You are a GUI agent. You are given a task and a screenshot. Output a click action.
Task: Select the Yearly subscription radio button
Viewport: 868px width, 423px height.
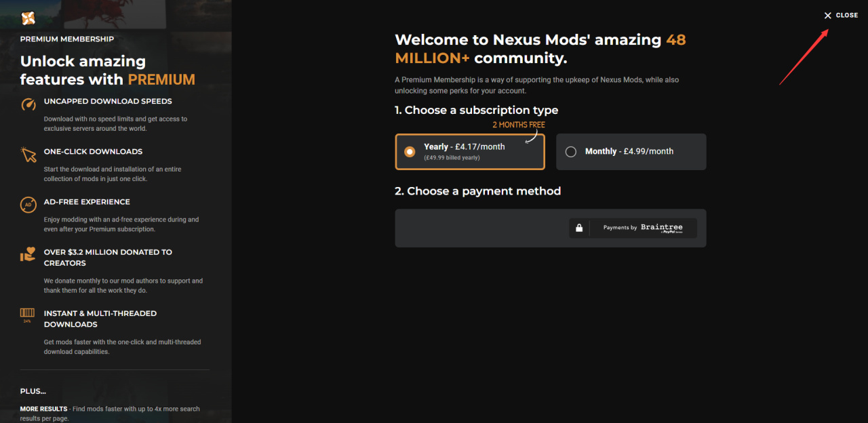(x=410, y=152)
